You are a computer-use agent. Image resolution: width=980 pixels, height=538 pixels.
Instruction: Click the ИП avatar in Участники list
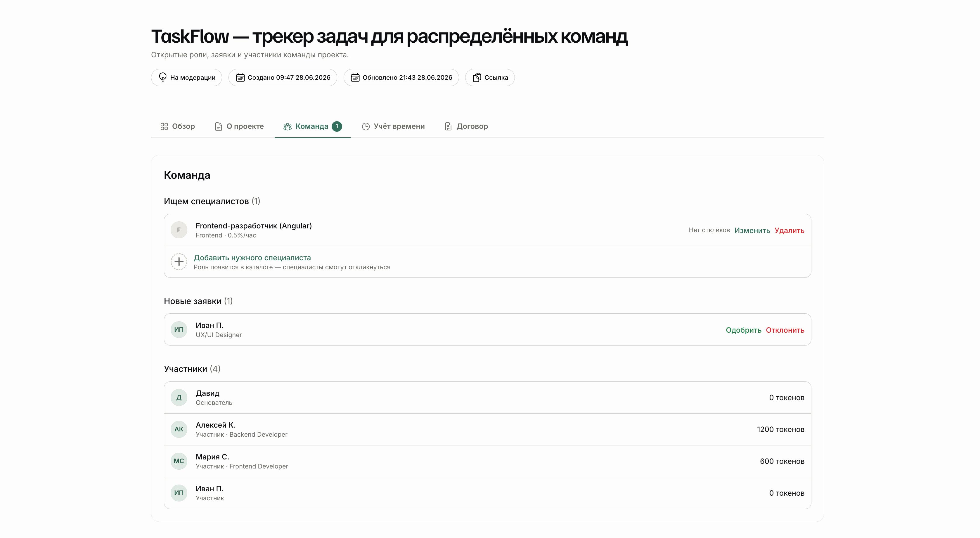(x=179, y=493)
